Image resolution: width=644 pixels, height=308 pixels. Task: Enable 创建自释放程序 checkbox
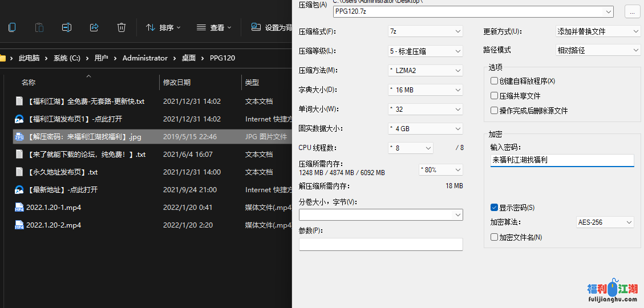coord(495,81)
